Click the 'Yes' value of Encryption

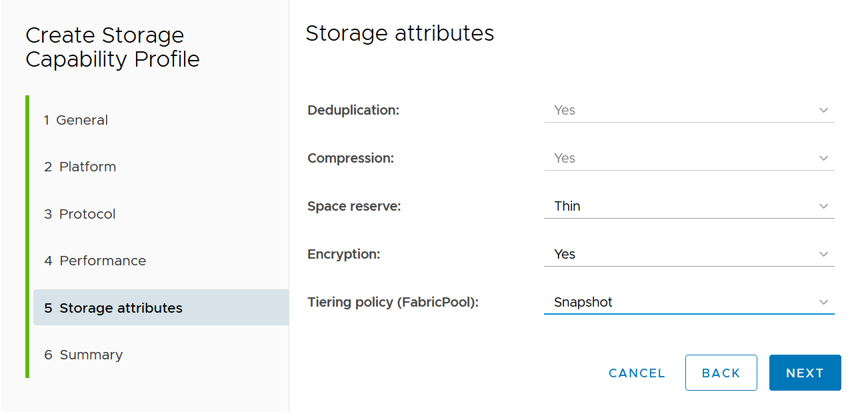(565, 254)
